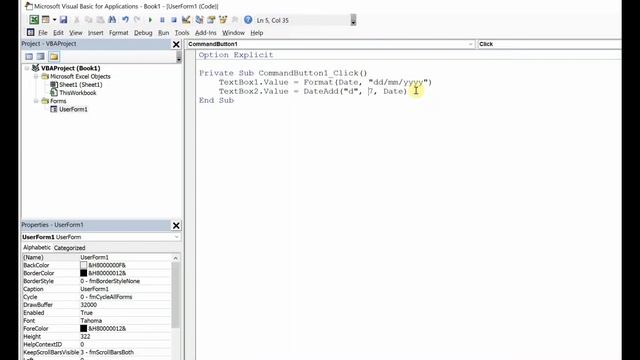Click the Paste toolbar icon
The height and width of the screenshot is (360, 640).
[100, 20]
